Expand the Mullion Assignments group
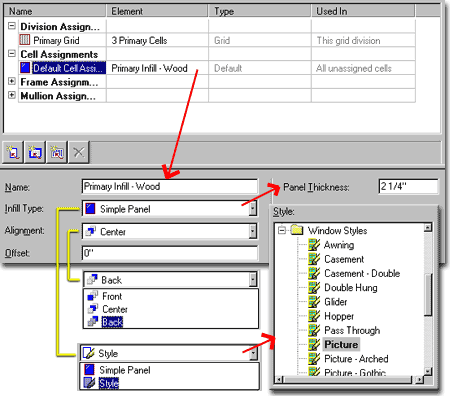 tap(12, 95)
